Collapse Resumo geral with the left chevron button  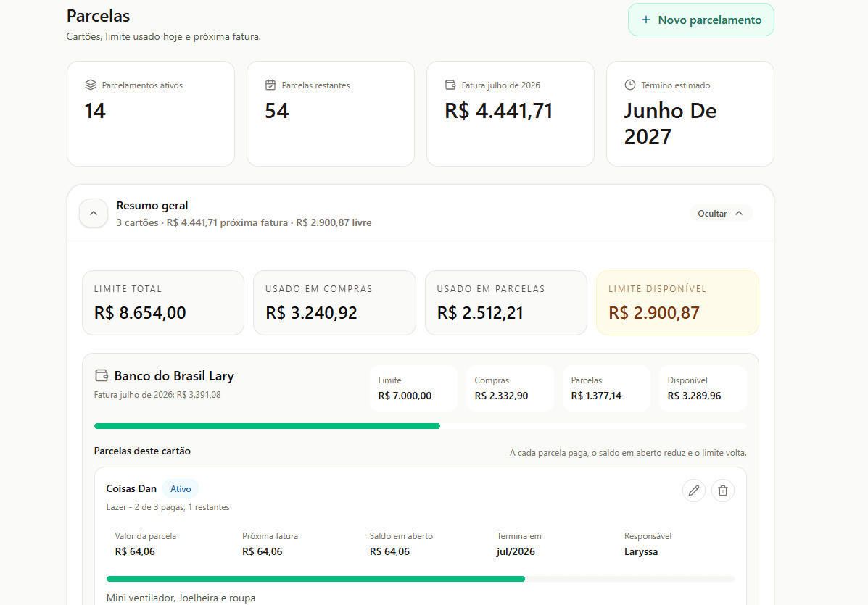[x=94, y=214]
